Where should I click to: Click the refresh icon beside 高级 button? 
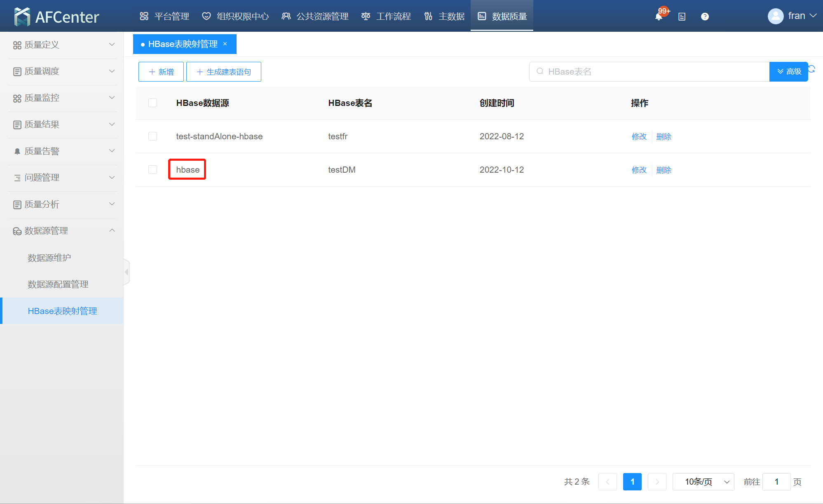(x=812, y=68)
